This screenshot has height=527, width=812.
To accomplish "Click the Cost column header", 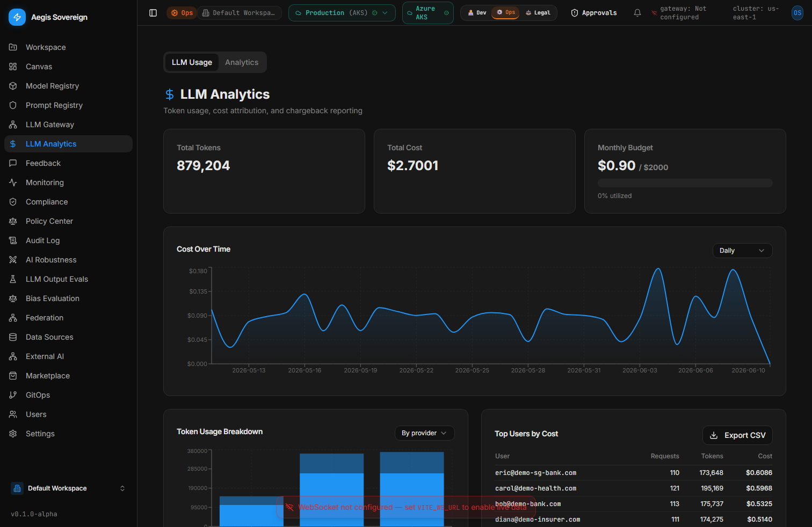I will 765,456.
